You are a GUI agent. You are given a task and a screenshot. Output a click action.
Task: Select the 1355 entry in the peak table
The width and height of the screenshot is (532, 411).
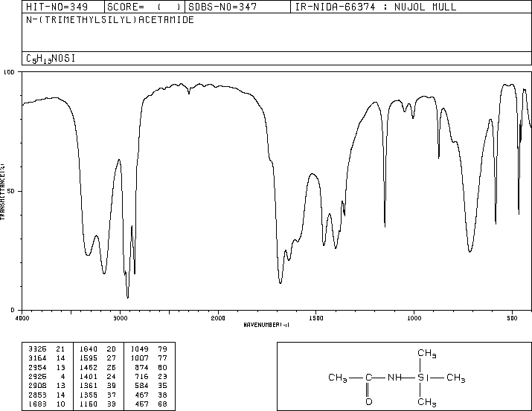tap(89, 395)
